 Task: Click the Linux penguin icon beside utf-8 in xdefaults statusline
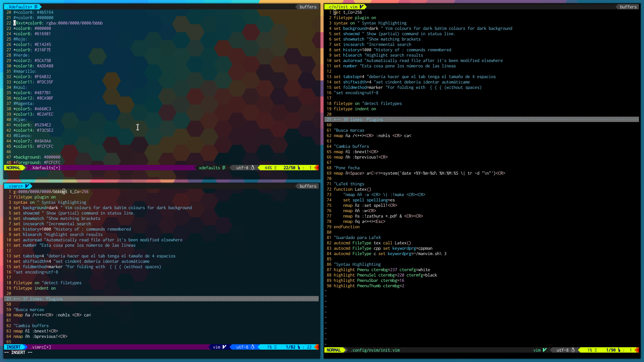pyautogui.click(x=253, y=168)
